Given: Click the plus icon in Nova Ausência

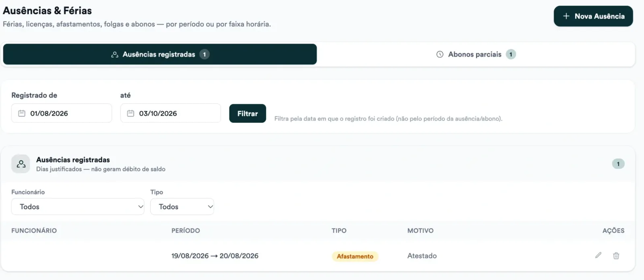Looking at the screenshot, I should coord(566,16).
